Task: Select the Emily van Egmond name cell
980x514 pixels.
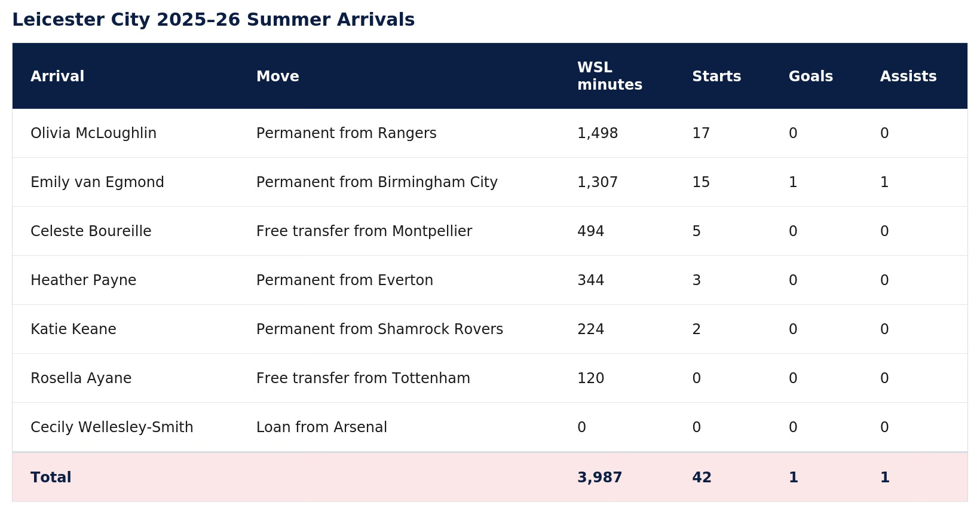Action: tap(97, 182)
